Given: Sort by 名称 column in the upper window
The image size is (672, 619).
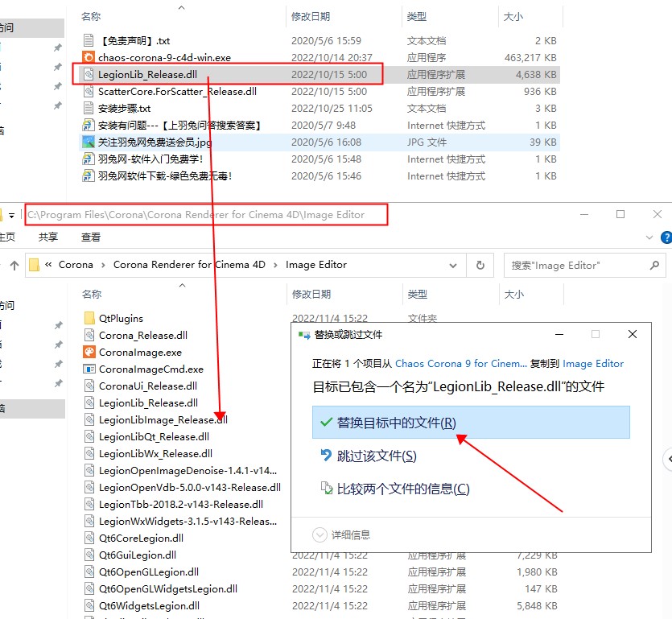Looking at the screenshot, I should click(91, 17).
